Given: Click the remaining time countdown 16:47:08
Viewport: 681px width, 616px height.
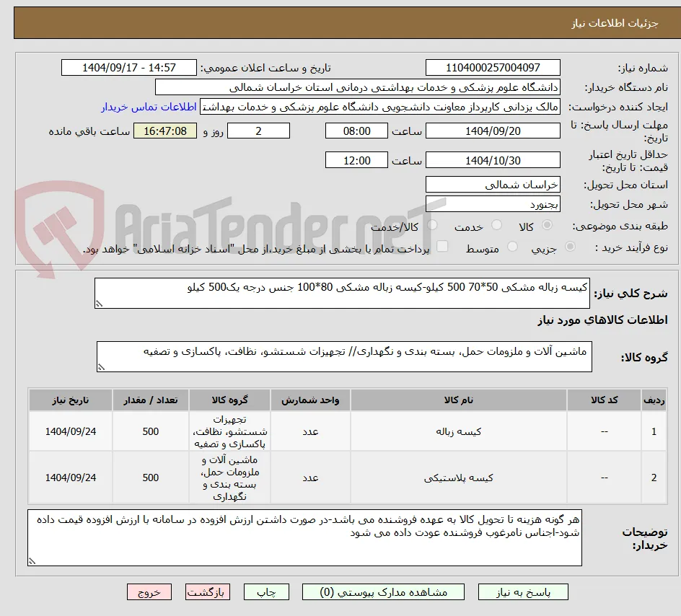Looking at the screenshot, I should tap(165, 131).
